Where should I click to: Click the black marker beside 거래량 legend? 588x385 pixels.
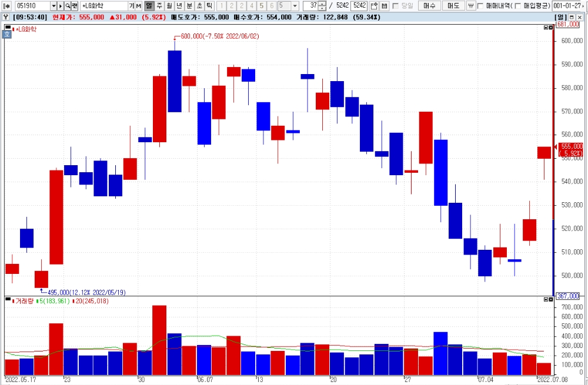[8, 299]
